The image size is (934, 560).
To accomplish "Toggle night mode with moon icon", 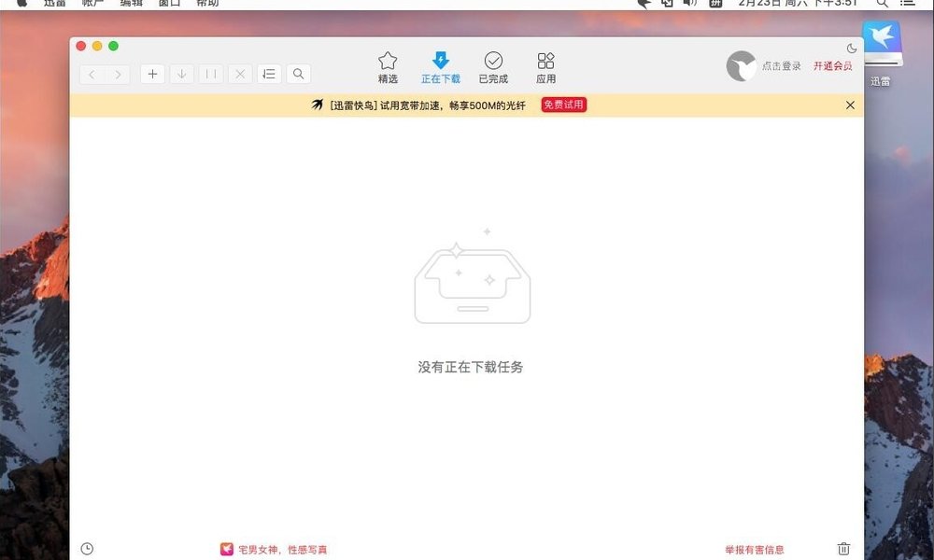I will pyautogui.click(x=851, y=49).
